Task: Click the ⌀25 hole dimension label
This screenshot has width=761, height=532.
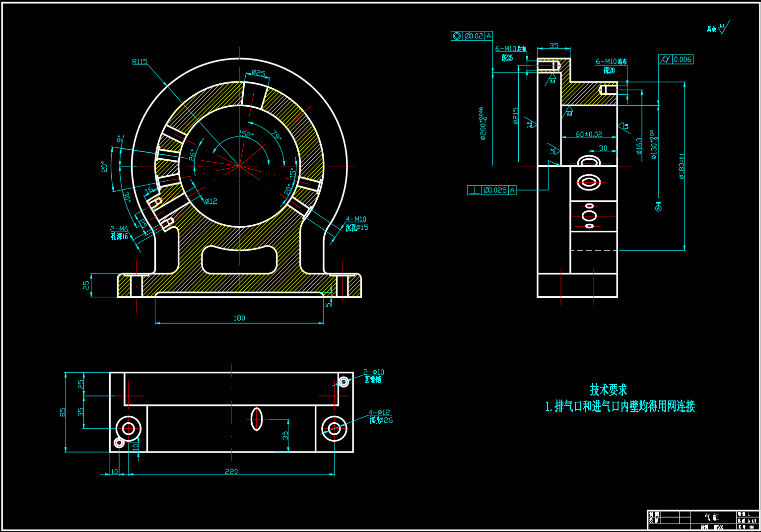Action: [258, 73]
